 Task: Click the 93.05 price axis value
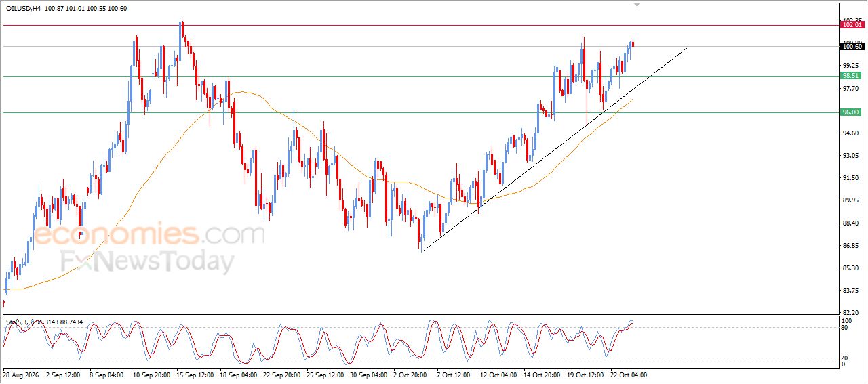(x=850, y=156)
